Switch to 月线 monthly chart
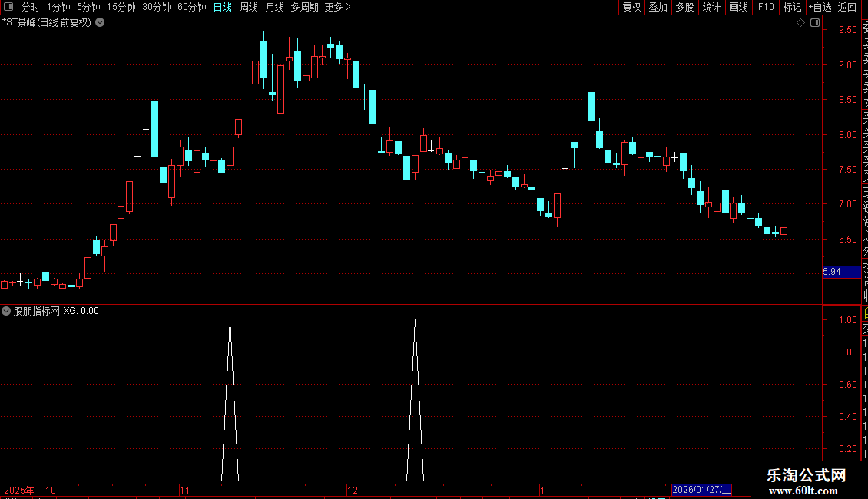 (x=274, y=7)
